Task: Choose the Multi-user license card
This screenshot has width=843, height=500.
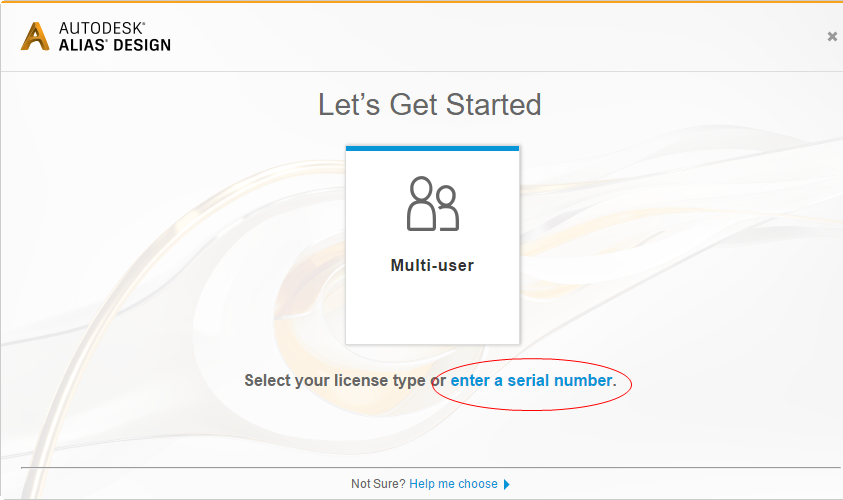Action: (x=432, y=245)
